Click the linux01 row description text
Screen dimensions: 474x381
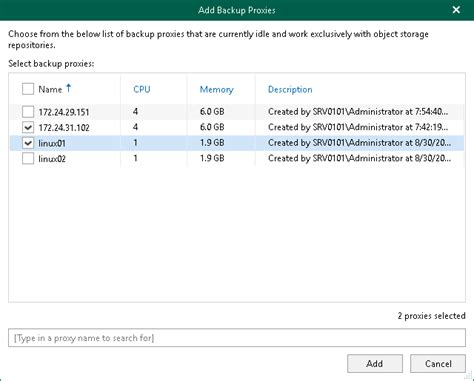(x=359, y=143)
